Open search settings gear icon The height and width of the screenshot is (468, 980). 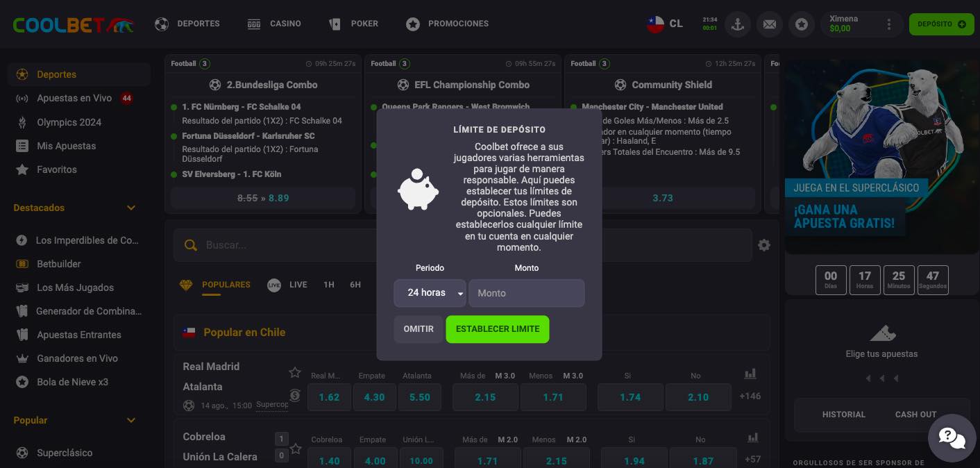[764, 245]
